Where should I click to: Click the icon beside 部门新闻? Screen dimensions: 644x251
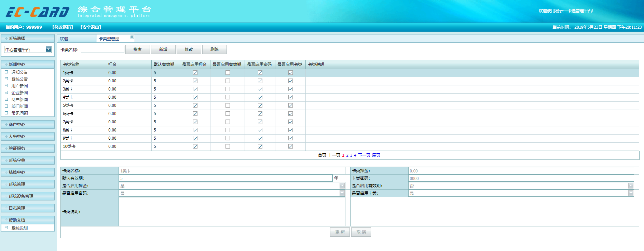[6, 106]
